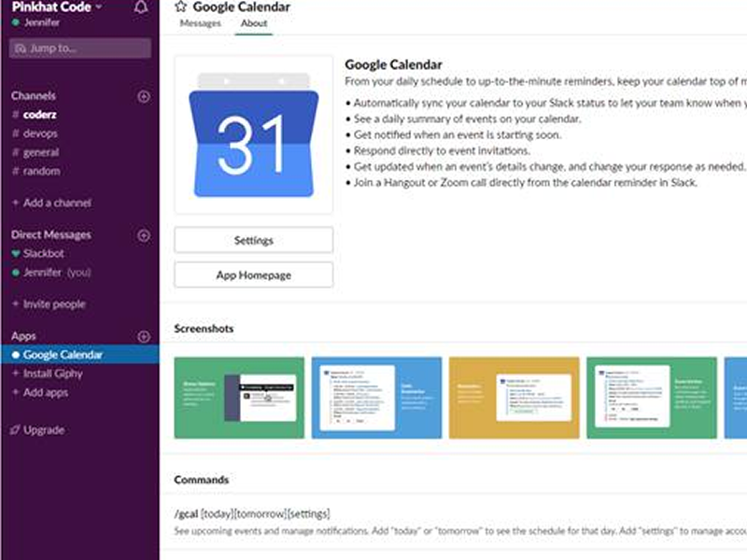Screen dimensions: 747x560
Task: Open the coderz channel
Action: 41,115
